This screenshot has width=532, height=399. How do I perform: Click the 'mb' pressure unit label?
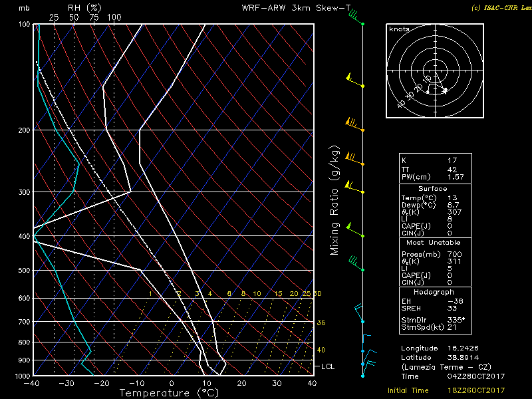tap(24, 8)
